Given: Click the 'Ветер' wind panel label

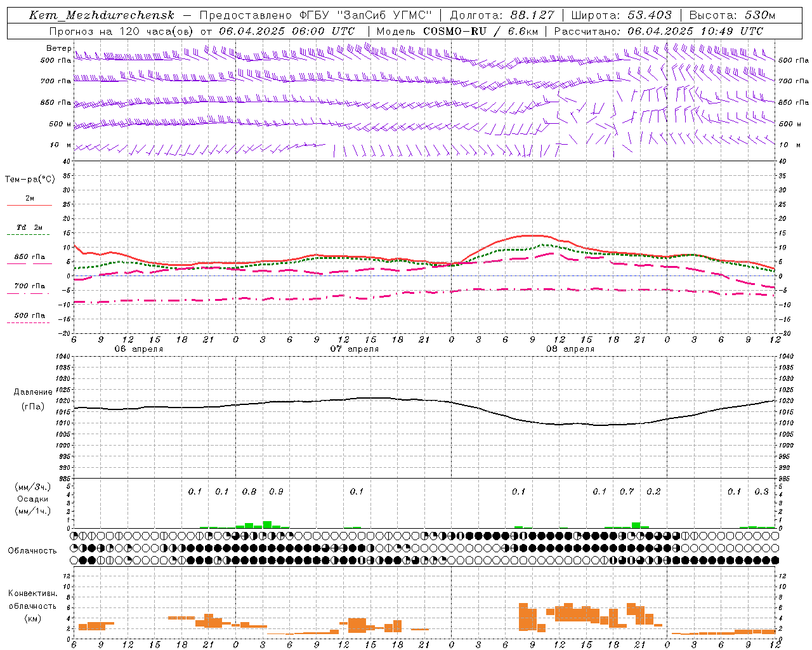Looking at the screenshot, I should click(x=59, y=48).
